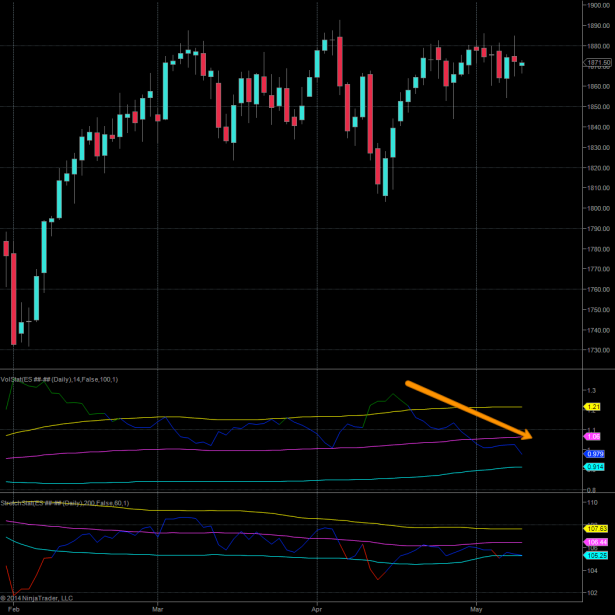Select the VolStat indicator label
This screenshot has width=615, height=615.
tap(60, 378)
